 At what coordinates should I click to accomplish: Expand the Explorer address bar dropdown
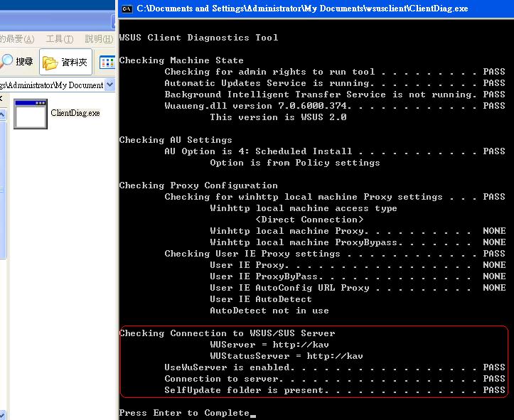[110, 85]
